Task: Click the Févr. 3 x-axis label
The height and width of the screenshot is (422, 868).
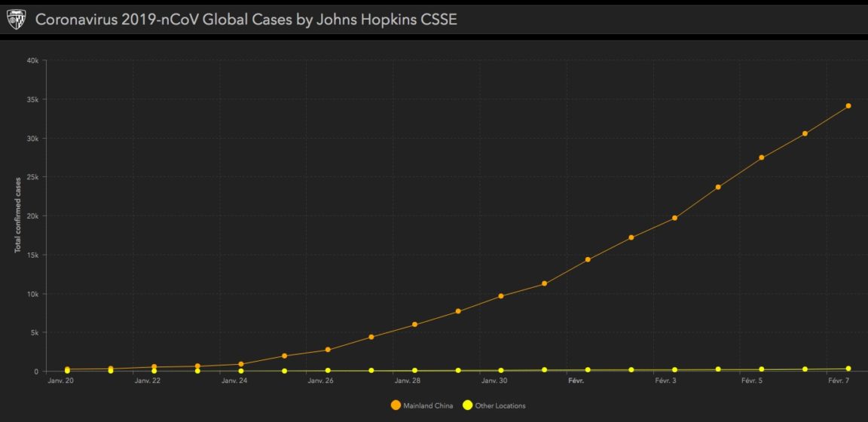Action: [x=665, y=381]
